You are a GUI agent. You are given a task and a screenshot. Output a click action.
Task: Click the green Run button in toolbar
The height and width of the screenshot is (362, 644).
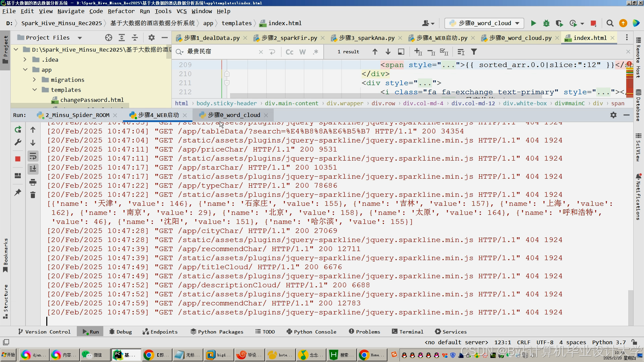click(533, 23)
